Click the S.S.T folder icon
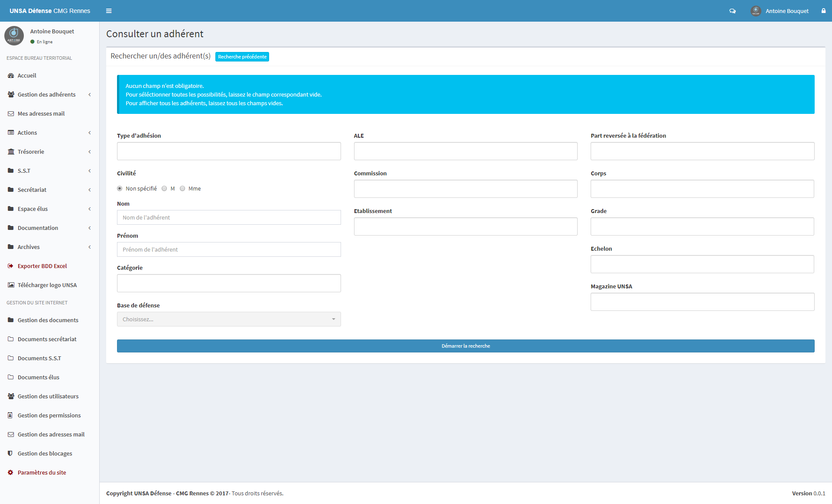 click(11, 171)
